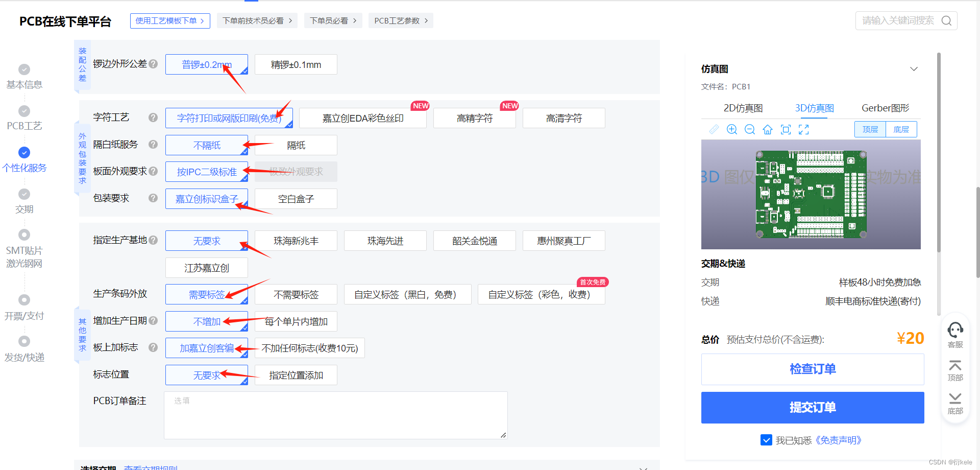
Task: Select 江苏嘉立创 production base
Action: [x=207, y=268]
